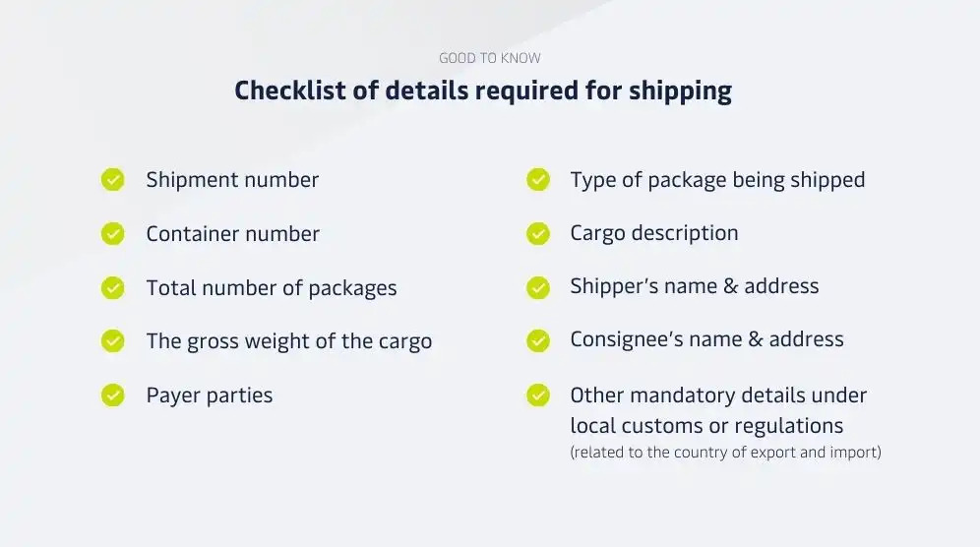This screenshot has height=547, width=980.
Task: Click the checkmark icon beside Shipment number
Action: click(x=112, y=179)
